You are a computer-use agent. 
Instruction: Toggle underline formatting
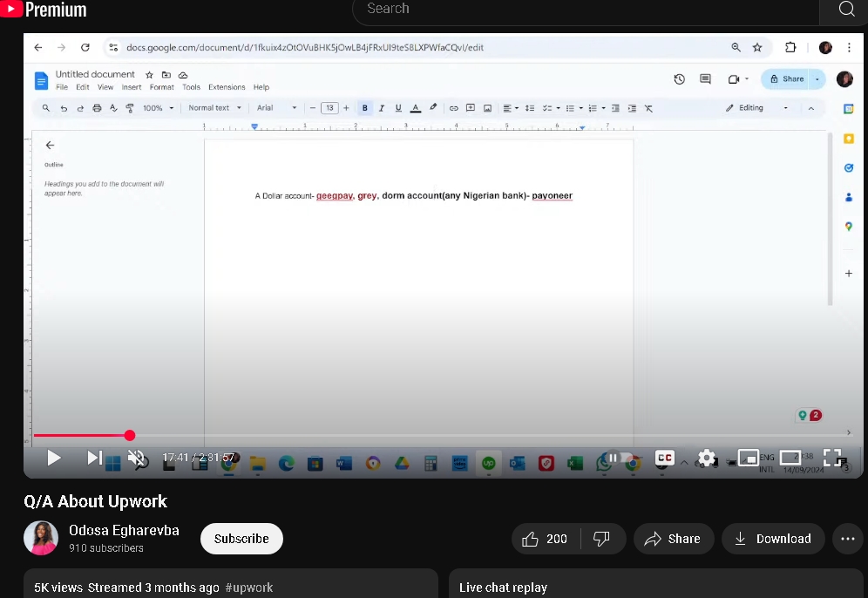tap(398, 108)
